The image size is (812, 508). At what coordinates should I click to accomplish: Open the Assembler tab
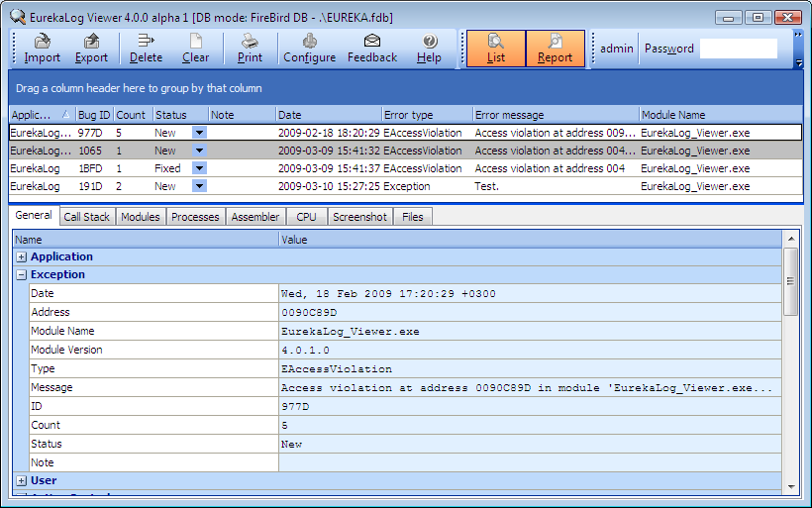[x=255, y=217]
